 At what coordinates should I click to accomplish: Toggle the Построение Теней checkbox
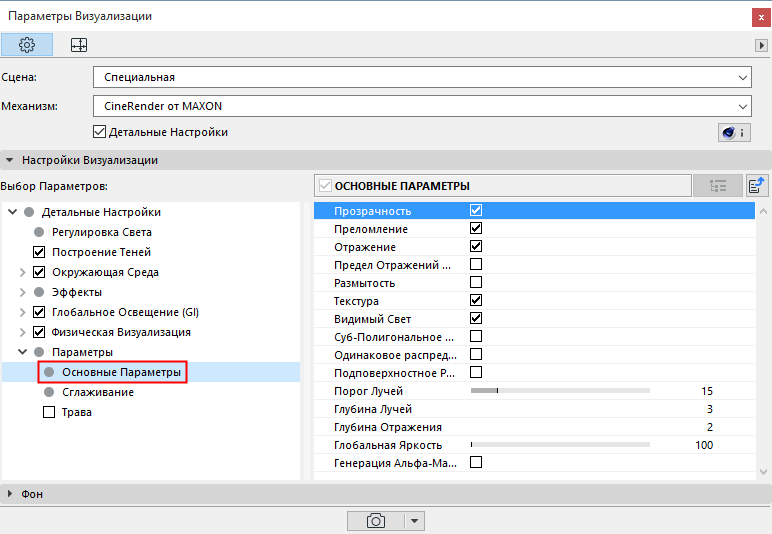[39, 252]
